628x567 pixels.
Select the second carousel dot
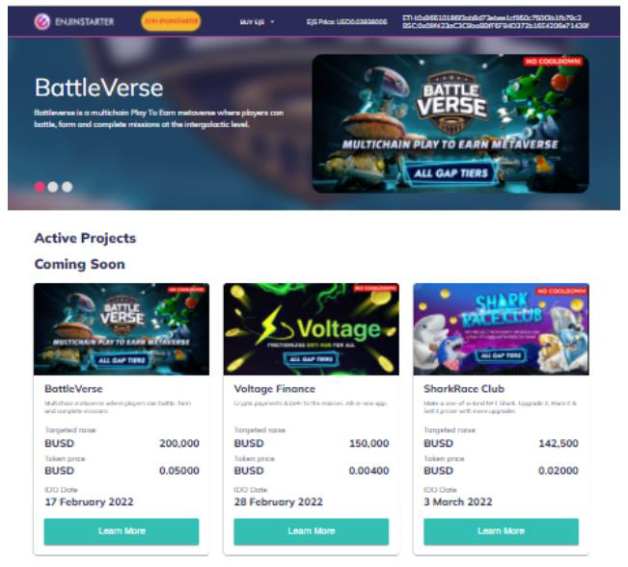click(x=53, y=187)
